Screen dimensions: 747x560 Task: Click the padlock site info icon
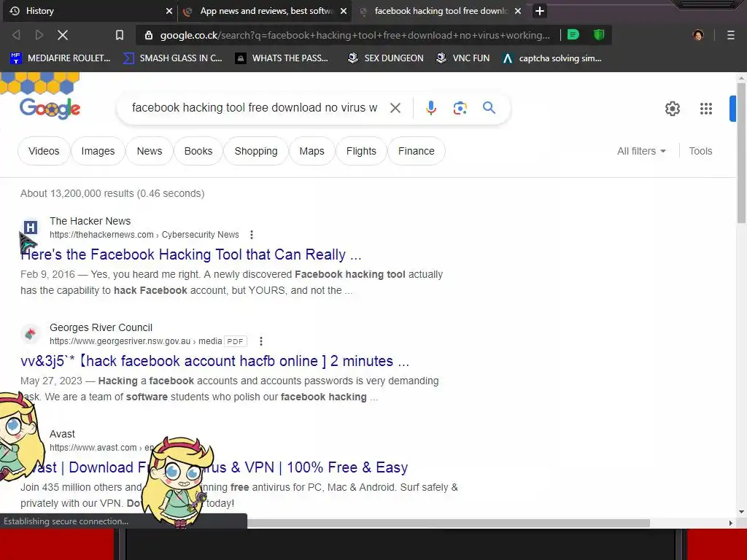[x=149, y=35]
